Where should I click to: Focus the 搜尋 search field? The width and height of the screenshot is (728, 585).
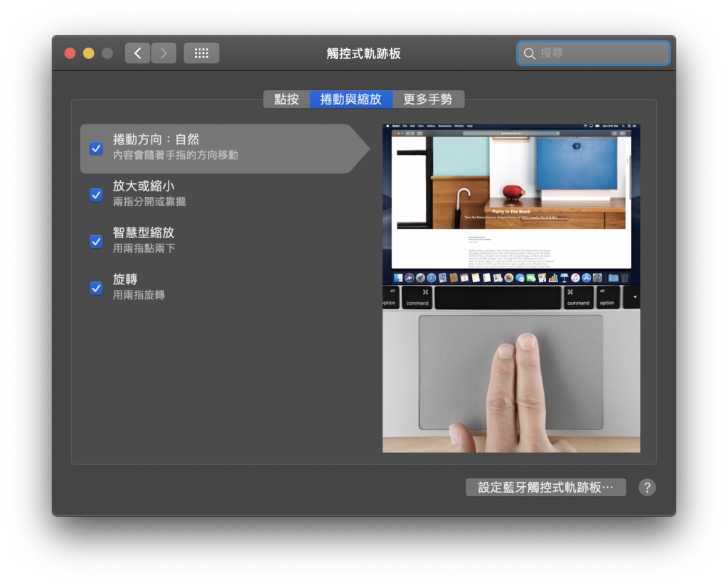tap(594, 53)
